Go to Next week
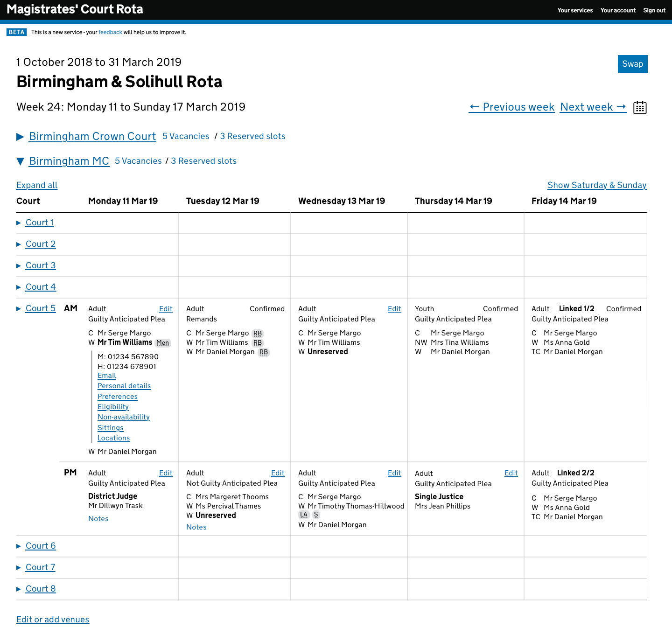 [x=593, y=107]
